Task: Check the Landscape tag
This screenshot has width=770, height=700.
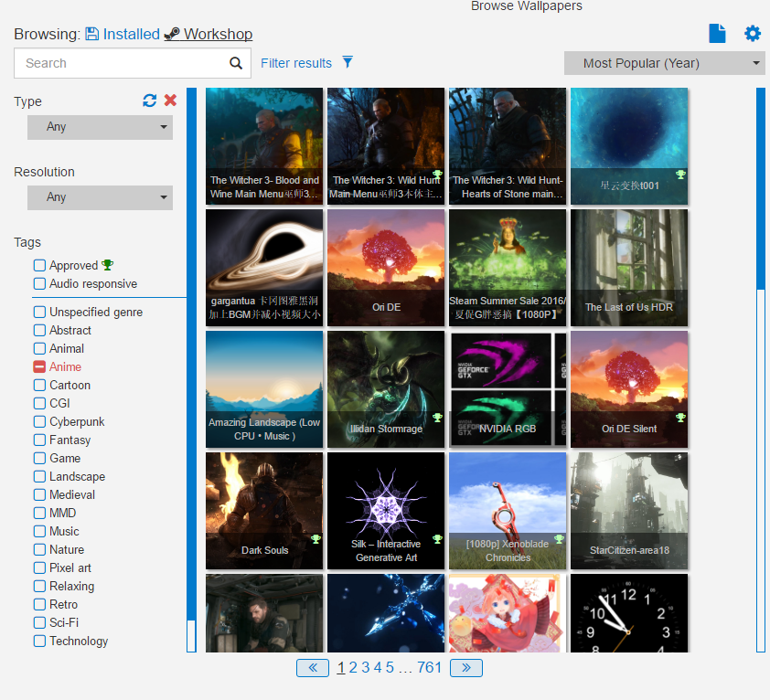Action: click(x=39, y=477)
